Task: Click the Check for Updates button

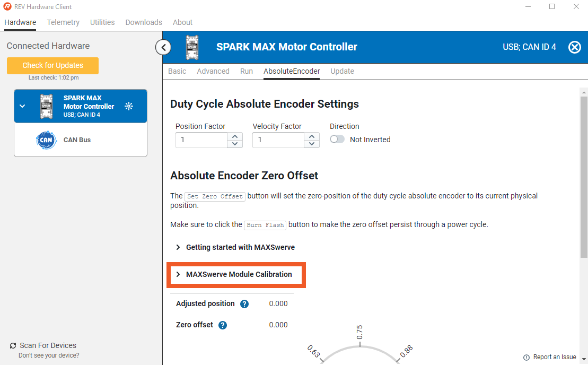Action: tap(52, 66)
